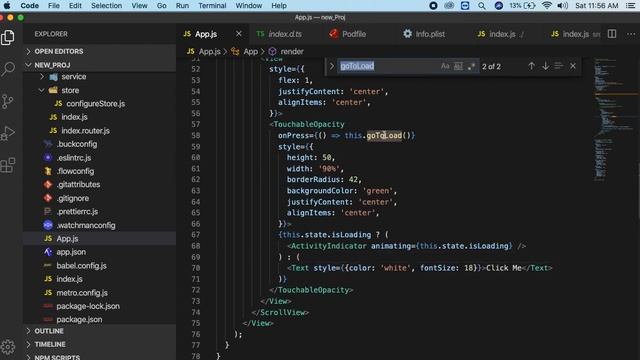Click the volume icon in menu bar
The image size is (640, 360).
(562, 6)
